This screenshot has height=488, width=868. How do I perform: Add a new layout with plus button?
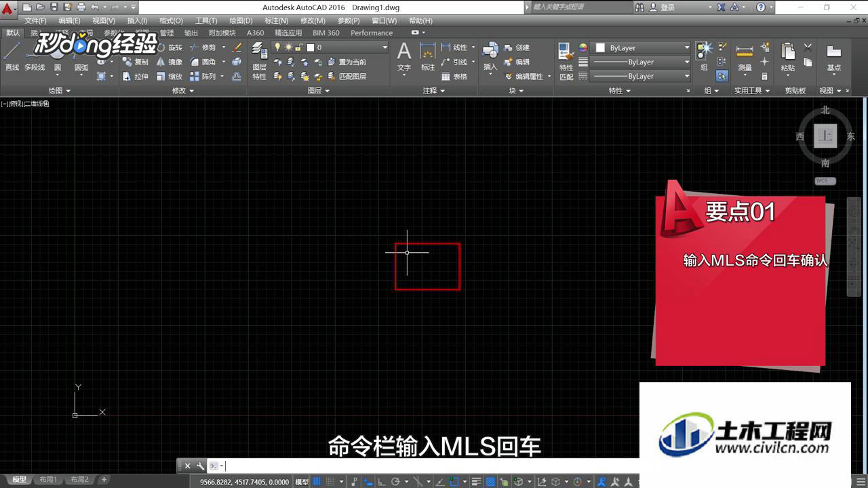(x=104, y=479)
